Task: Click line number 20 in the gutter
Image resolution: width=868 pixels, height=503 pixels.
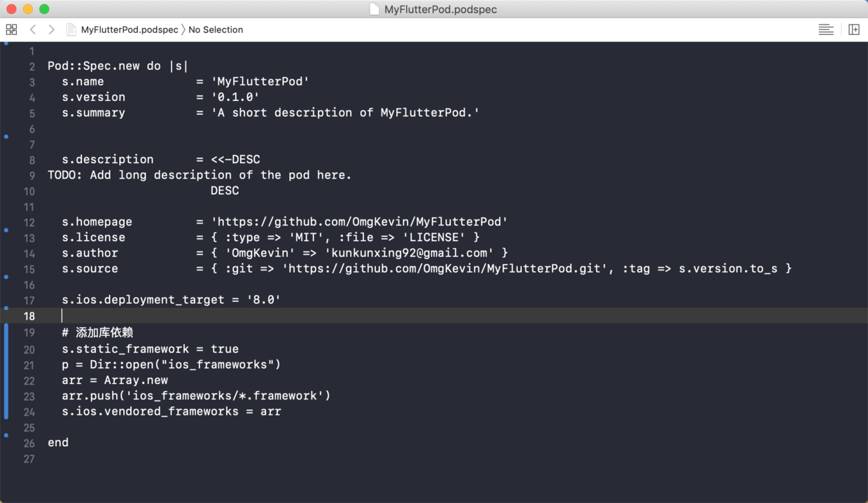Action: (x=29, y=348)
